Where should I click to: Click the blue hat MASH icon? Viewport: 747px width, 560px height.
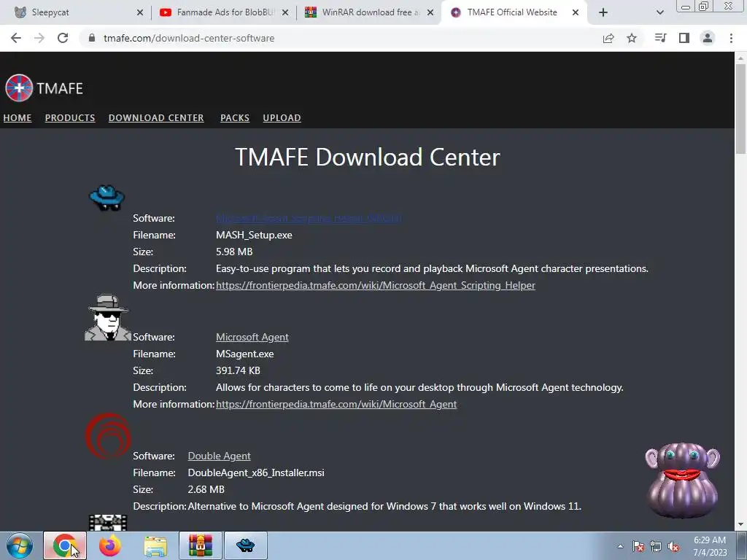point(107,198)
